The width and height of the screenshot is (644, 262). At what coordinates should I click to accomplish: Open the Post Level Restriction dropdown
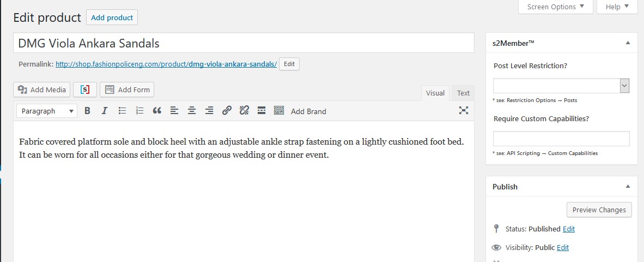(x=561, y=86)
